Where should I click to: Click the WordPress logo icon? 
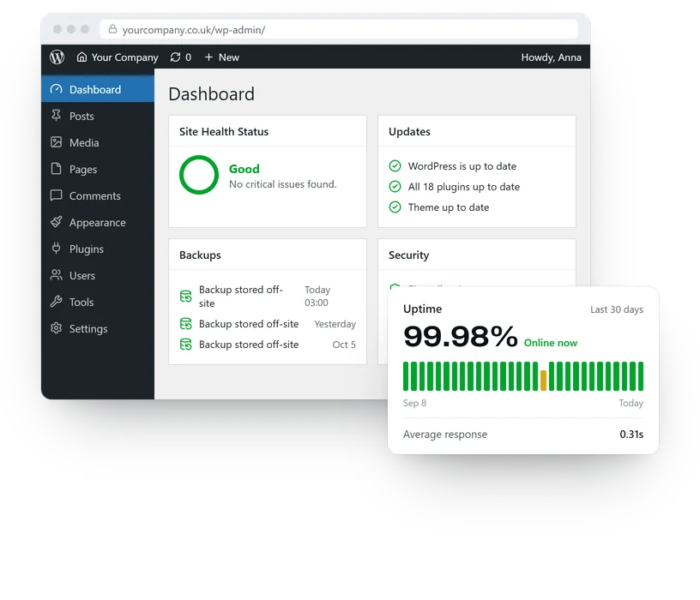(x=57, y=57)
